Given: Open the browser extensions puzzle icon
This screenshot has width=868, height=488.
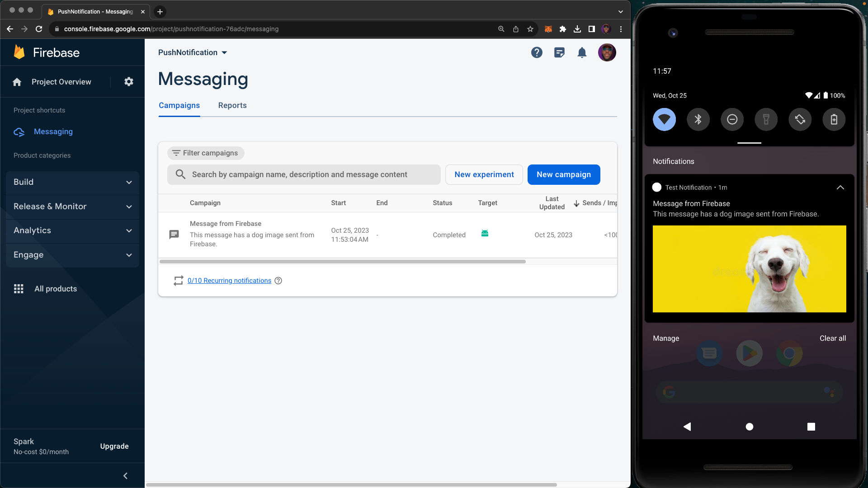Looking at the screenshot, I should coord(563,29).
